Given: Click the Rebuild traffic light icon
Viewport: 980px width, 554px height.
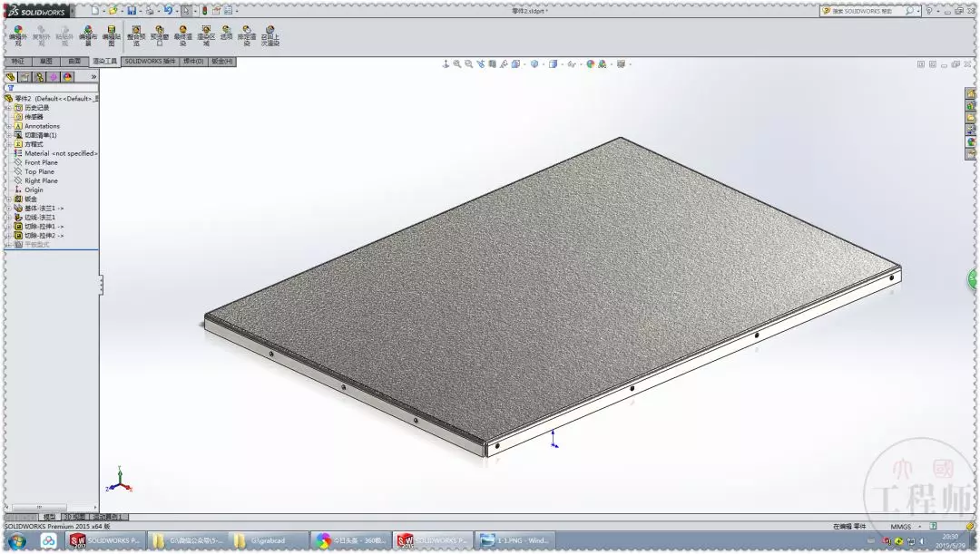Looking at the screenshot, I should [204, 11].
